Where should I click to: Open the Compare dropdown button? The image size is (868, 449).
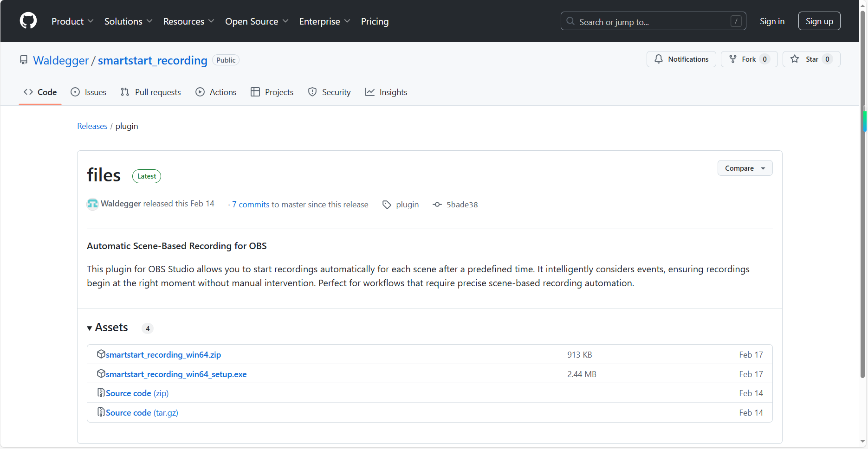(x=745, y=168)
